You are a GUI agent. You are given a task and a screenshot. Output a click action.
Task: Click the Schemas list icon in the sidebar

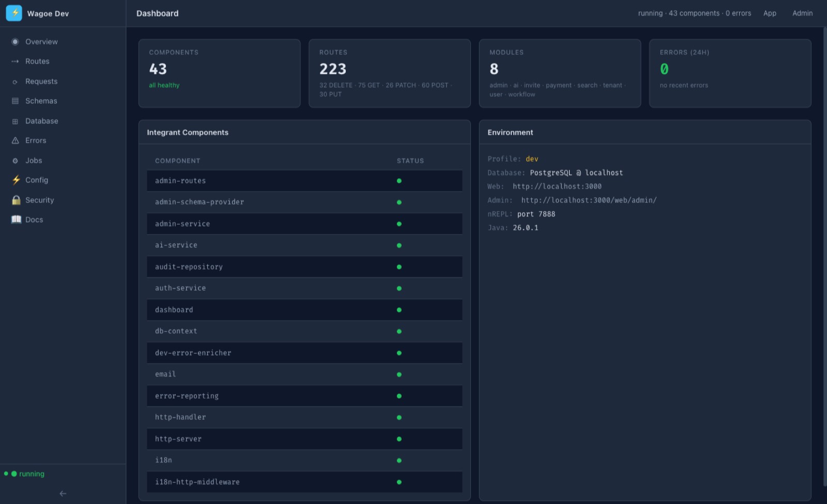15,101
